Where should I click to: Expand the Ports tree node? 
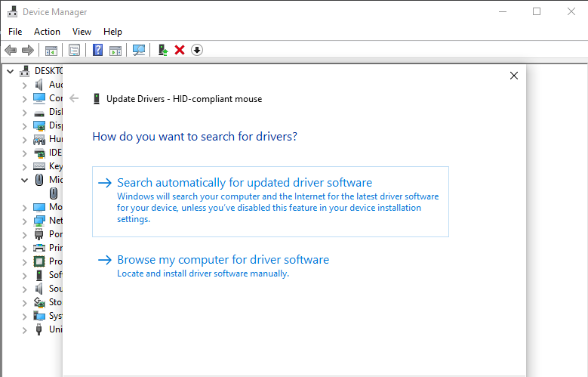[x=24, y=235]
